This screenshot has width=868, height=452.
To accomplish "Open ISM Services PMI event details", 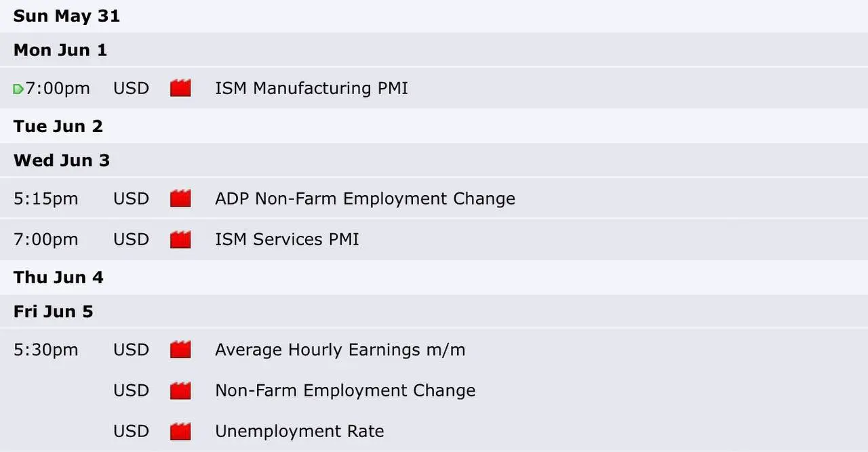I will [287, 239].
